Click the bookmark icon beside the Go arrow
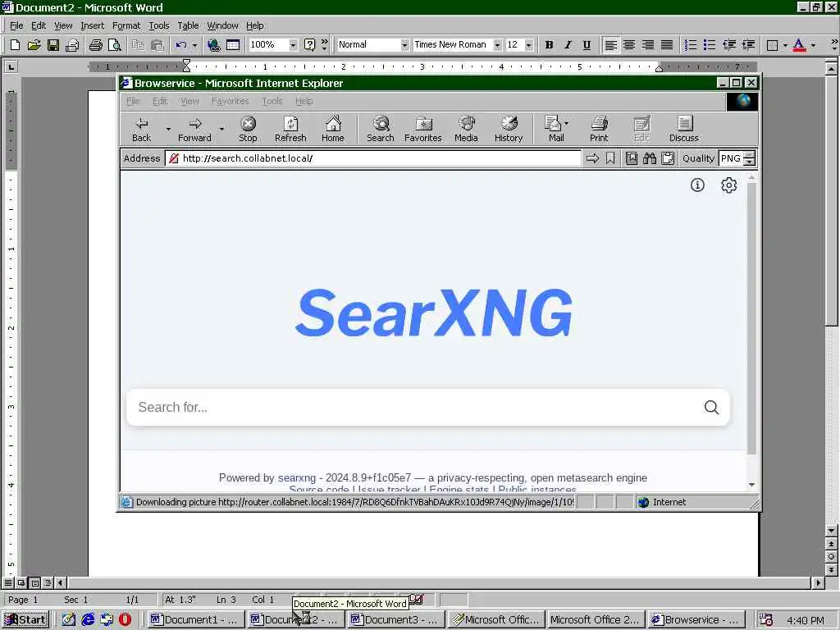The image size is (840, 630). coord(610,158)
